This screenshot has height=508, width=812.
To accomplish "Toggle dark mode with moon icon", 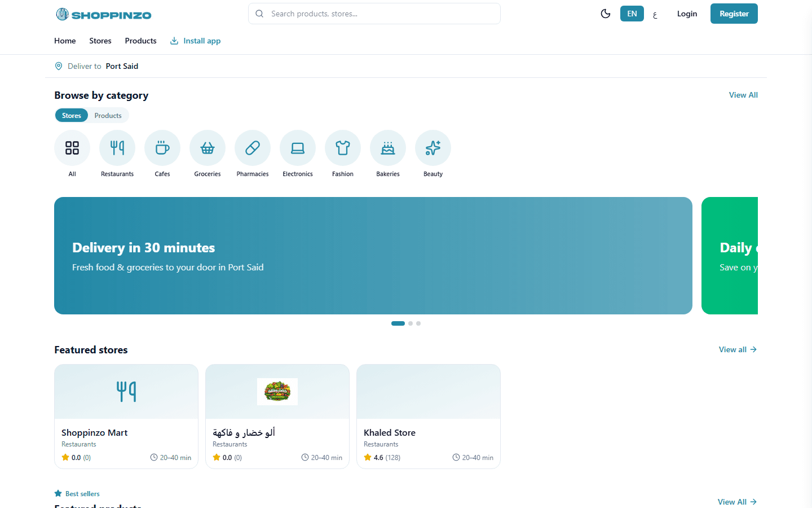I will pyautogui.click(x=606, y=14).
